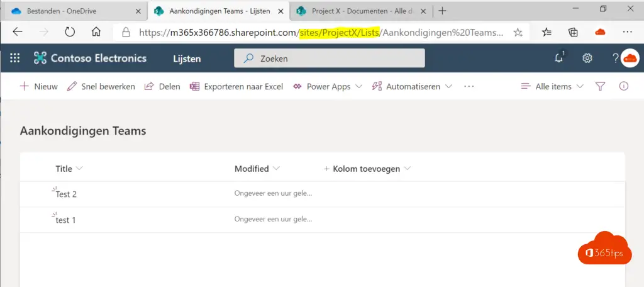This screenshot has width=644, height=287.
Task: Click the browser home icon
Action: click(96, 32)
